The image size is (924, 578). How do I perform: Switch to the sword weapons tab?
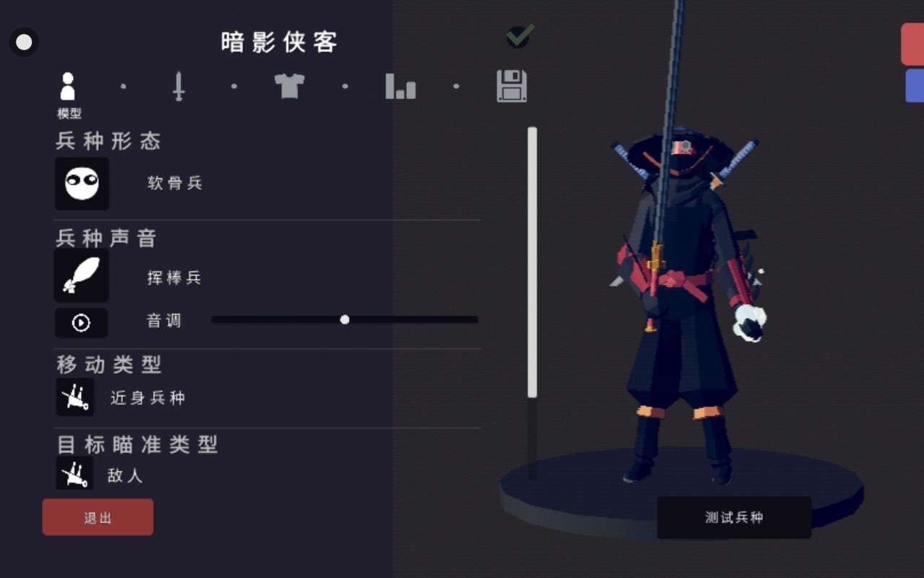[x=179, y=87]
